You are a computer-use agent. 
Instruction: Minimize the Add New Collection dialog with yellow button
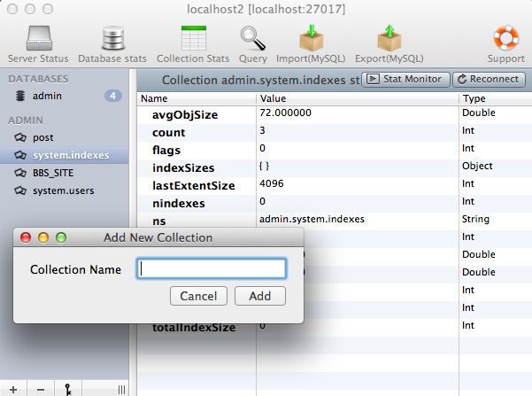click(43, 237)
